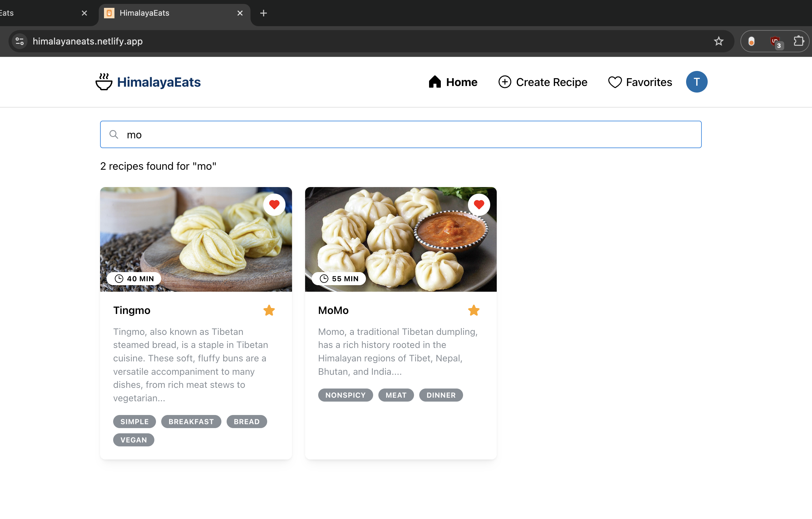Image resolution: width=812 pixels, height=519 pixels.
Task: Toggle the MoMo recipe heart favorite
Action: tap(479, 205)
